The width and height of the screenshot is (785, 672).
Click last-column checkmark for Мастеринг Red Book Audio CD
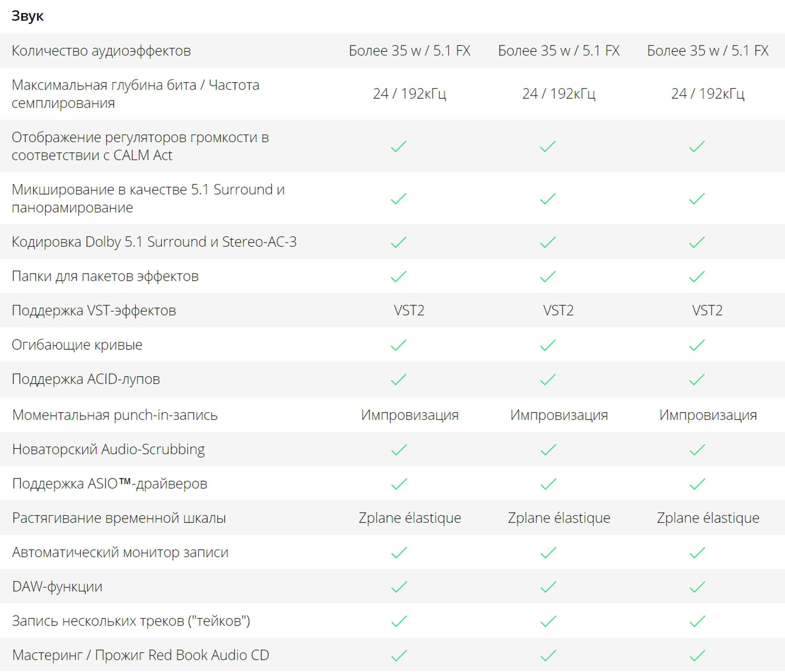coord(698,655)
